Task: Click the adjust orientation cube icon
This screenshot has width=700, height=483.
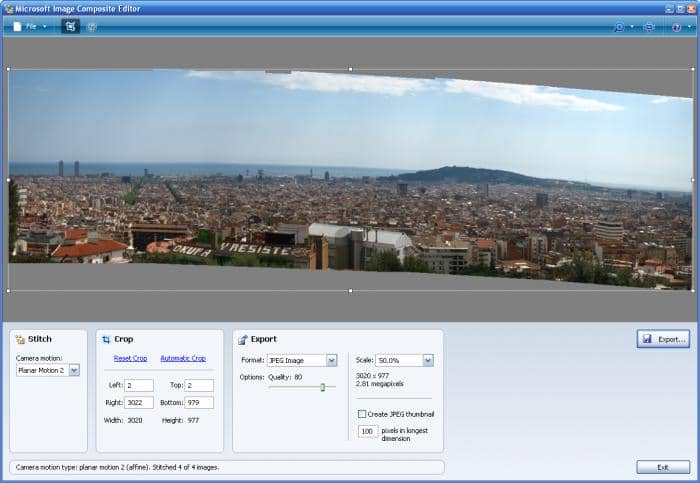Action: pos(92,27)
